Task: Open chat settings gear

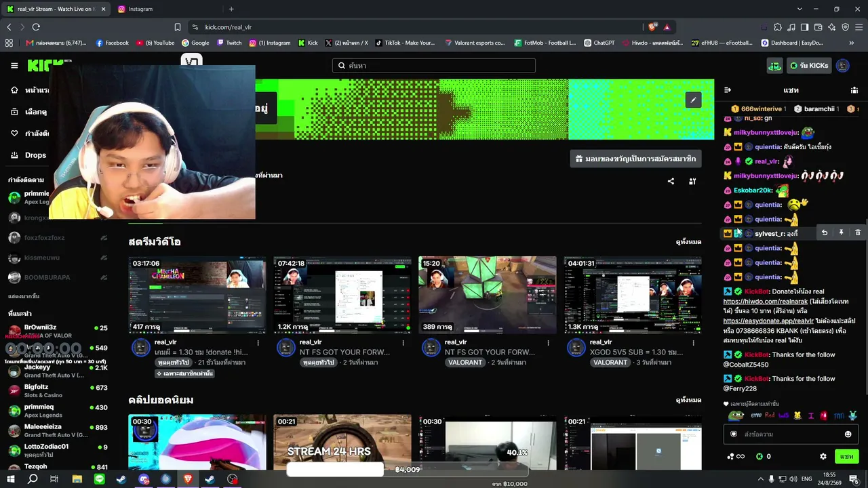Action: click(823, 457)
